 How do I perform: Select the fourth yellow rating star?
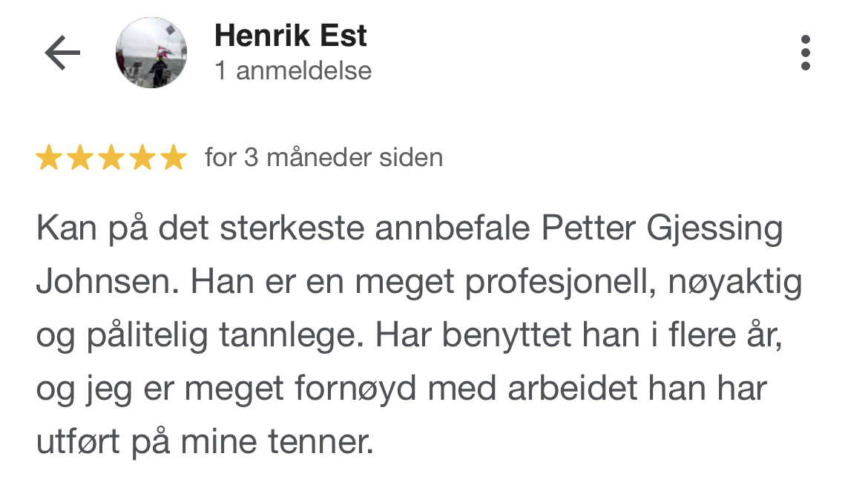click(x=143, y=157)
